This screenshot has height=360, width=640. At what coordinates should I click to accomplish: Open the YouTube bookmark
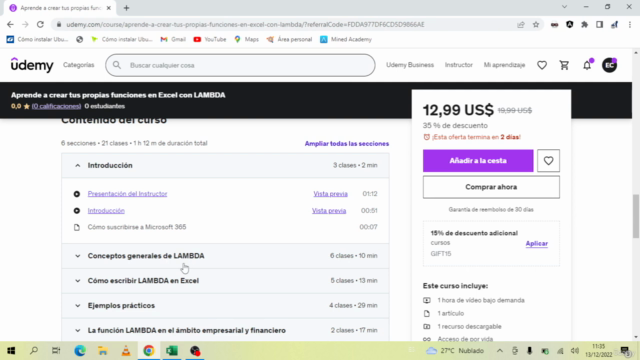tap(210, 39)
